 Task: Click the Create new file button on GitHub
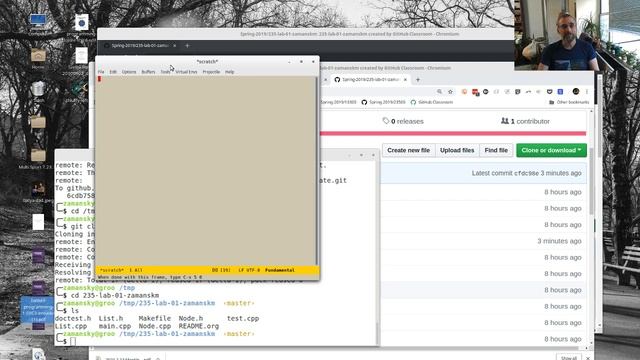(408, 150)
